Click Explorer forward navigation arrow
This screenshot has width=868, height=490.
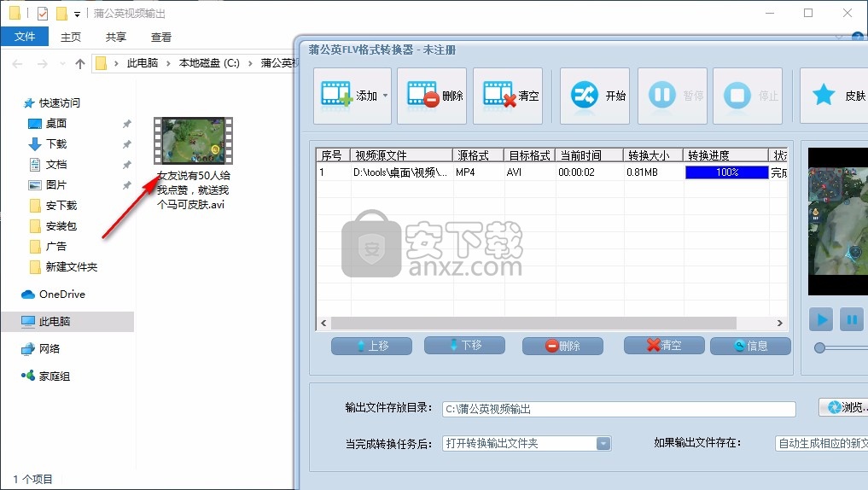click(x=42, y=64)
